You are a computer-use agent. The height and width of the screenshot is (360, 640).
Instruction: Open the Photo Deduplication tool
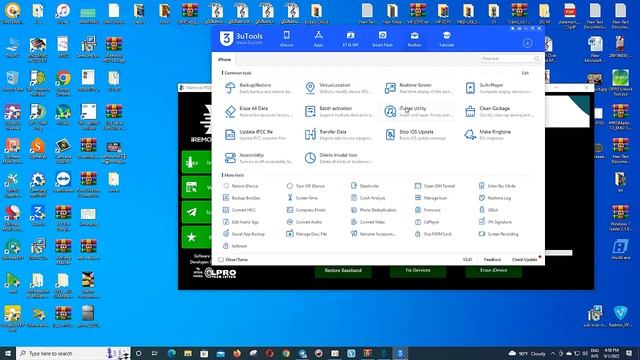tap(373, 210)
